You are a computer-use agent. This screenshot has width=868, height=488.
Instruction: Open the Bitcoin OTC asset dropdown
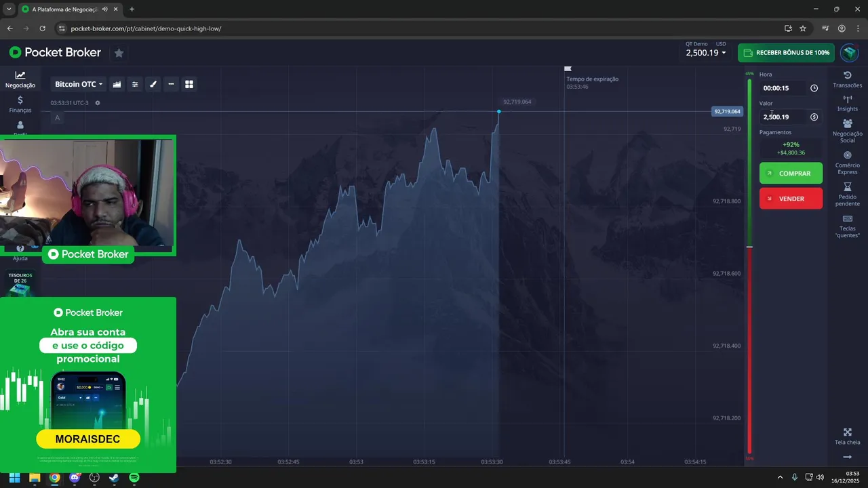79,84
